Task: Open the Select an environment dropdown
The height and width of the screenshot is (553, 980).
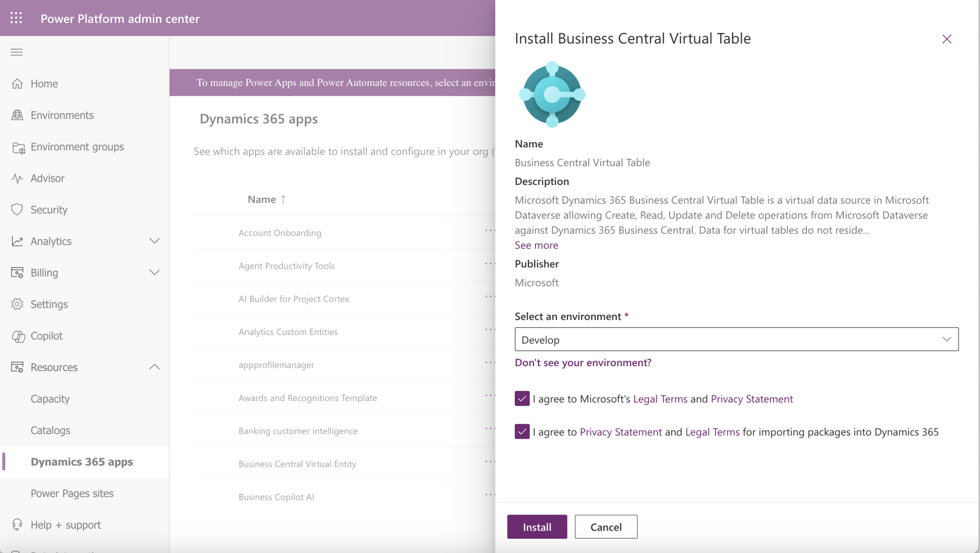Action: [736, 339]
